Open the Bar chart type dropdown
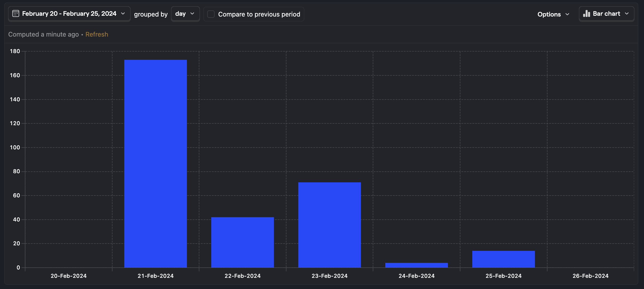This screenshot has height=289, width=644. (606, 14)
